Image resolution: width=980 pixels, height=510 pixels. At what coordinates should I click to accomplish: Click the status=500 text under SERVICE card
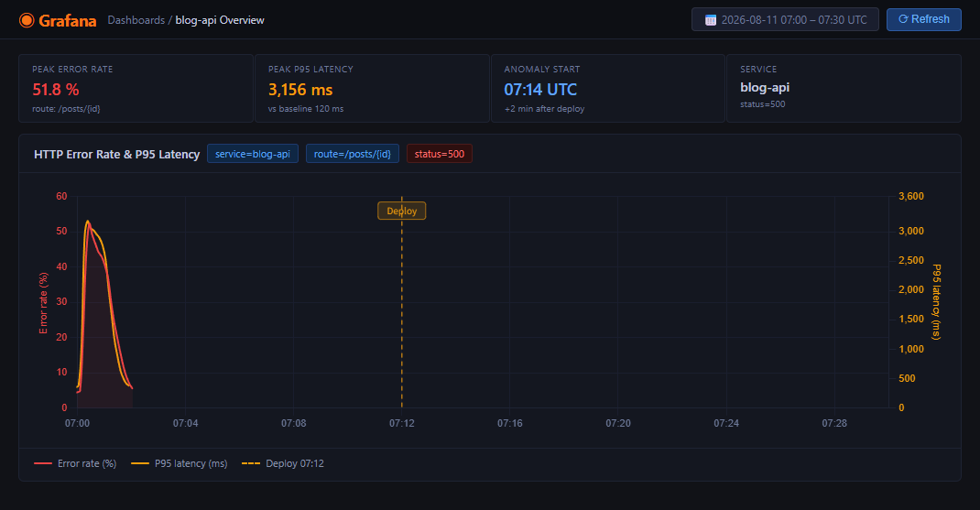pos(763,104)
